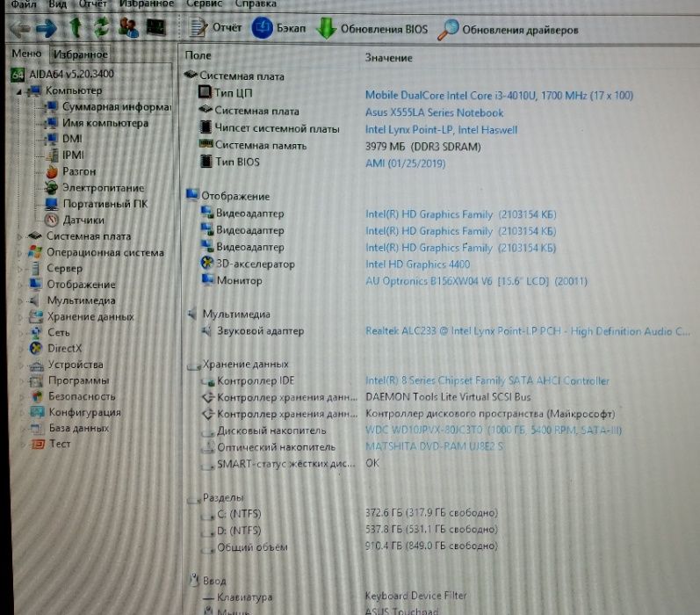Image resolution: width=700 pixels, height=615 pixels.
Task: Switch to the Меню tab
Action: (26, 54)
